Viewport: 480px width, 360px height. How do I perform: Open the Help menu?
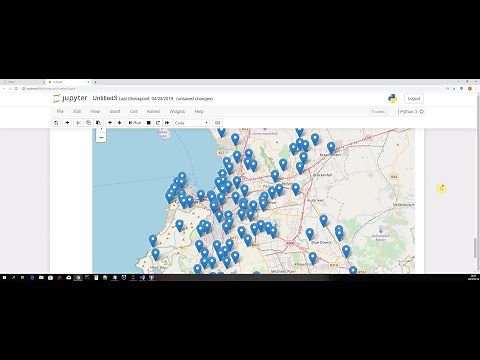(x=199, y=111)
